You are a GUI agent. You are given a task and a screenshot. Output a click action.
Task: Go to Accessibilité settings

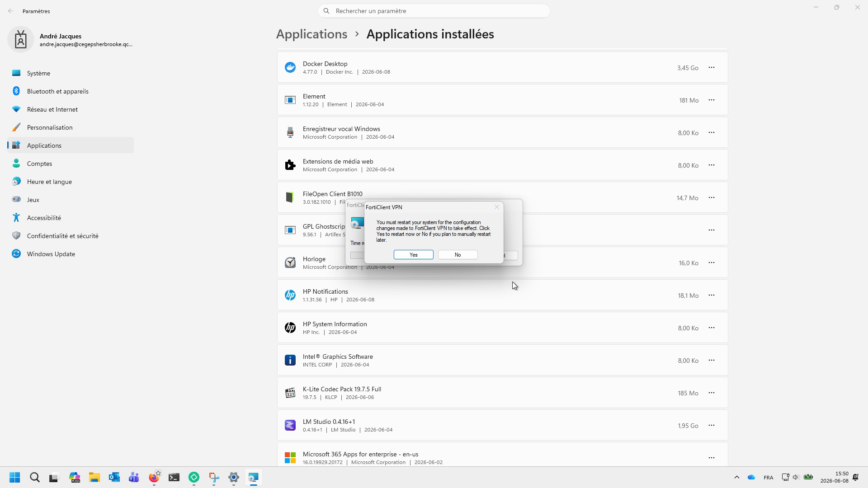point(71,218)
